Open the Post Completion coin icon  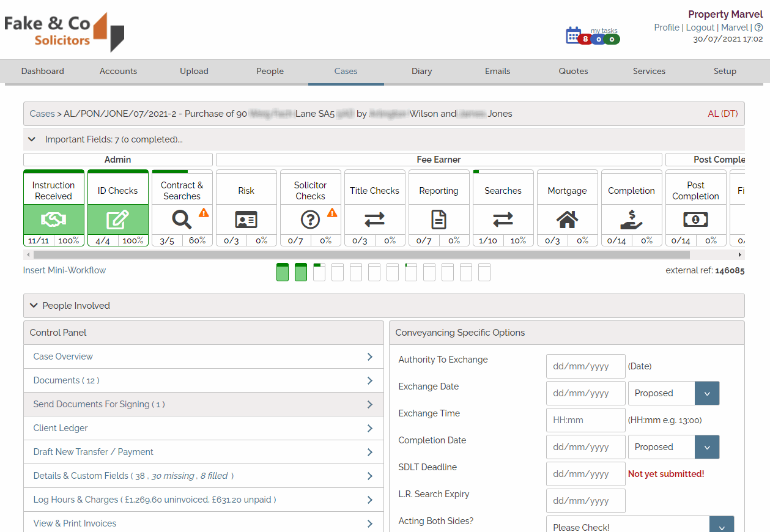click(x=695, y=219)
